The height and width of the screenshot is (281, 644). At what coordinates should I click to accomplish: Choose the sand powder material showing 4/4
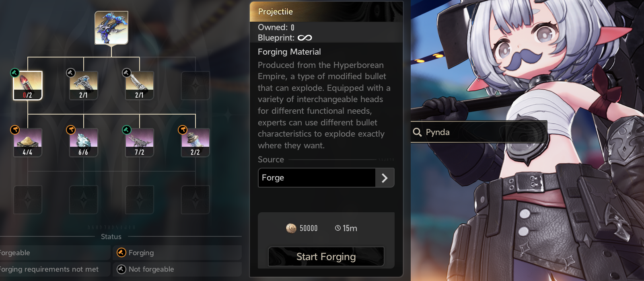click(28, 143)
